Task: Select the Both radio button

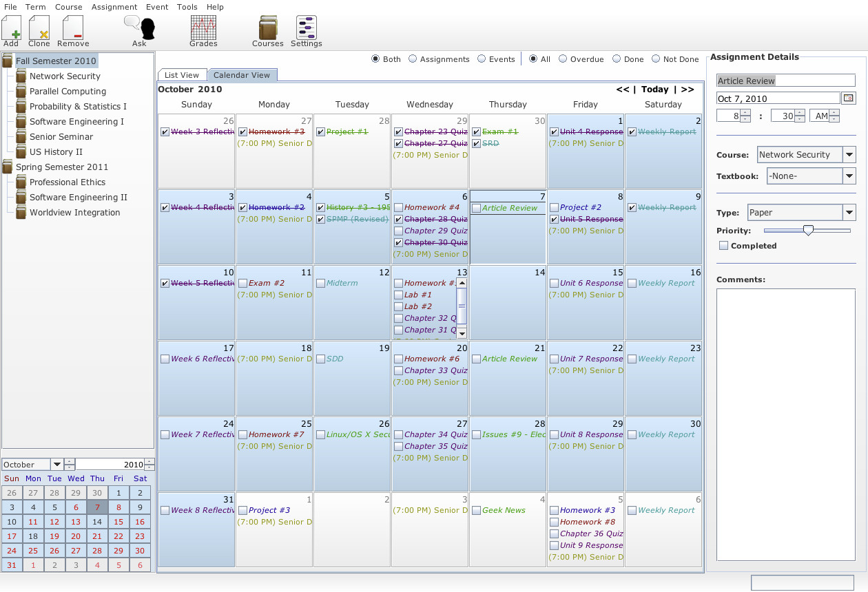Action: point(375,59)
